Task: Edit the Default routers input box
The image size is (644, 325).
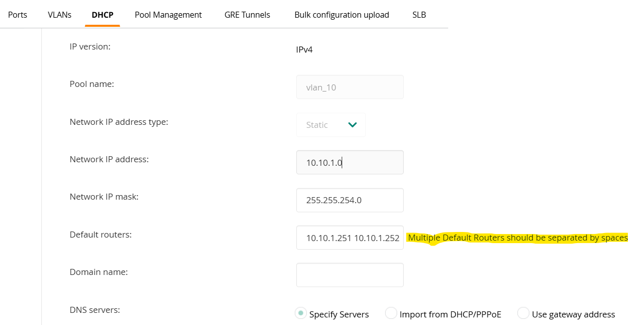Action: pos(350,238)
